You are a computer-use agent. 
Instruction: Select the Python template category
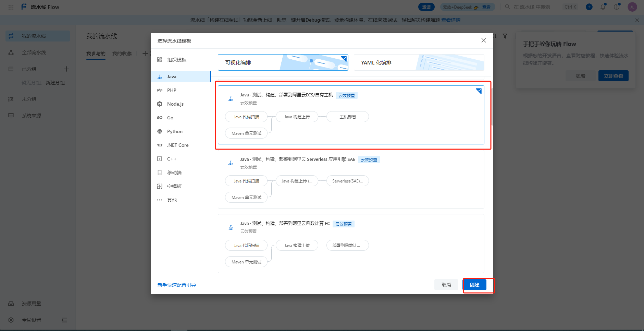tap(181, 131)
